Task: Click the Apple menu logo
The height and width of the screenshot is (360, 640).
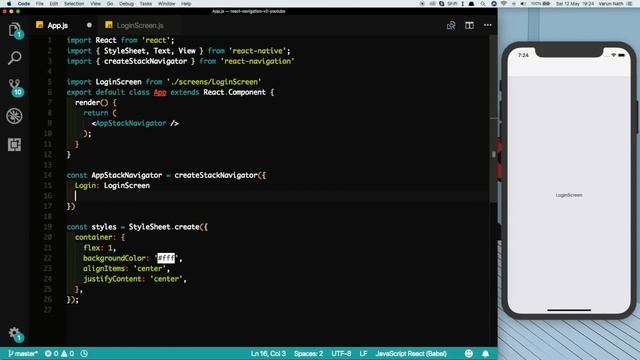Action: pos(9,4)
